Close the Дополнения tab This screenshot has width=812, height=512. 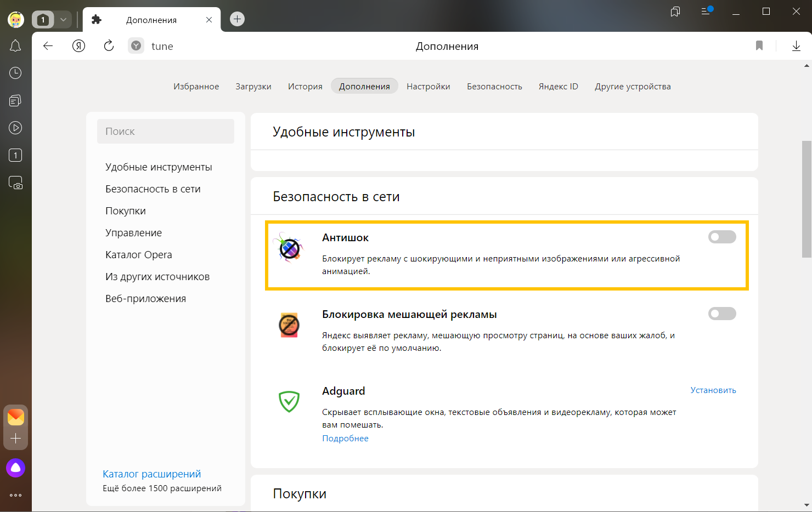(x=209, y=20)
